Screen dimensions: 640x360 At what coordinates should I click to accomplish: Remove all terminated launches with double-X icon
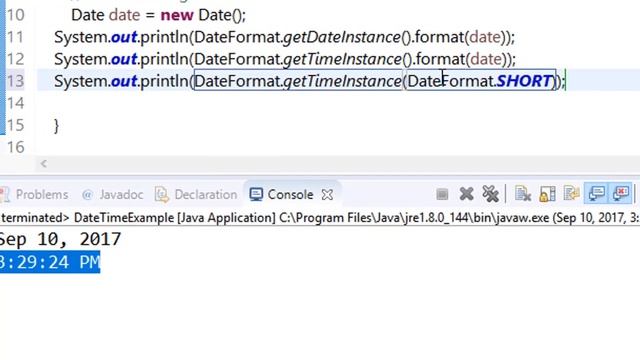click(x=490, y=194)
